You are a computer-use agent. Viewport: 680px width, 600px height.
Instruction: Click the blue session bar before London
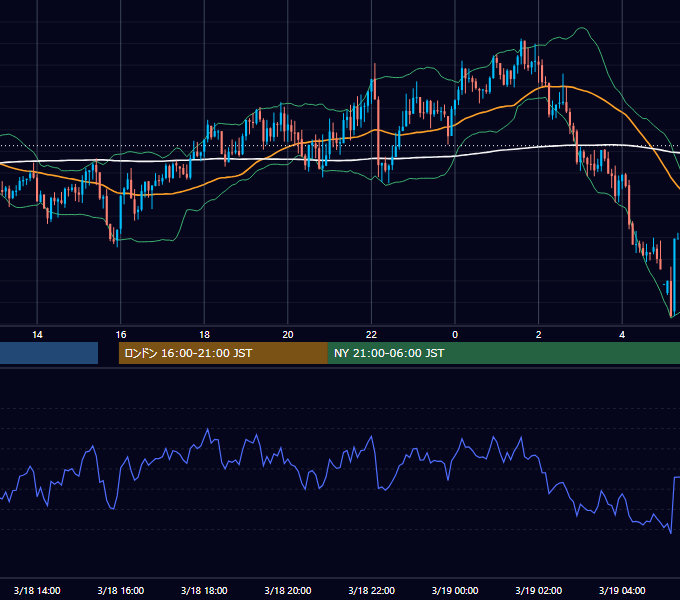[x=49, y=353]
